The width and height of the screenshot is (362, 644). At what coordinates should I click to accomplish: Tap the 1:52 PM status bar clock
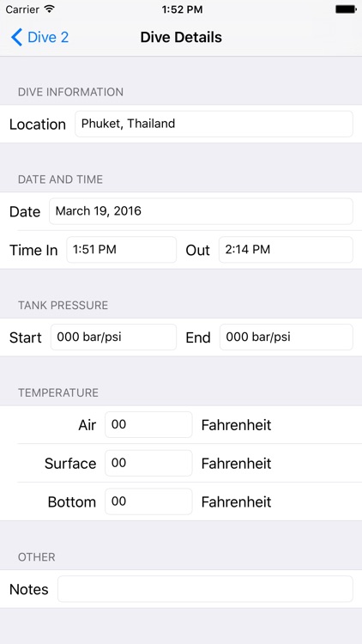[182, 9]
